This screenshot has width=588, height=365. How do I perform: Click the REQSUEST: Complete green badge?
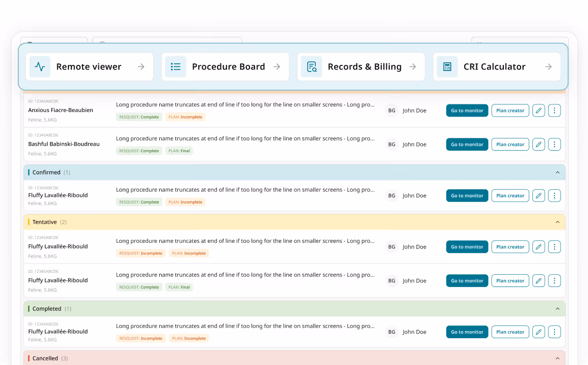coord(139,117)
